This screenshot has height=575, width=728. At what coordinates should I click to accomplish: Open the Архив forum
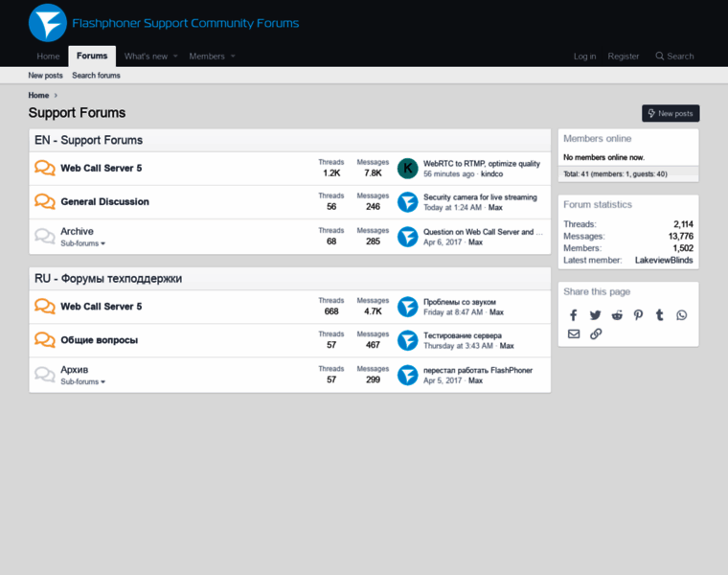tap(75, 370)
